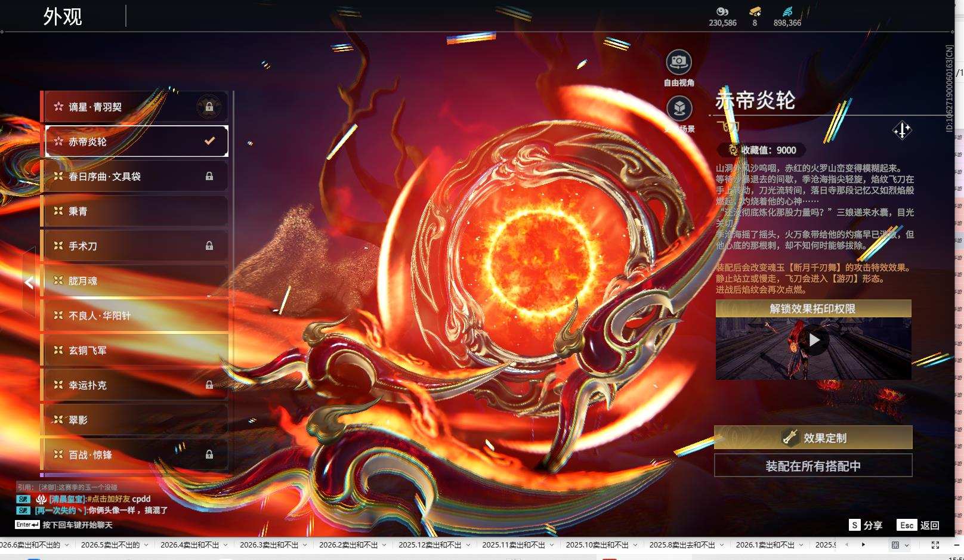Switch to the 2025.10卖出和不出 sheet tab
This screenshot has height=560, width=964.
597,545
